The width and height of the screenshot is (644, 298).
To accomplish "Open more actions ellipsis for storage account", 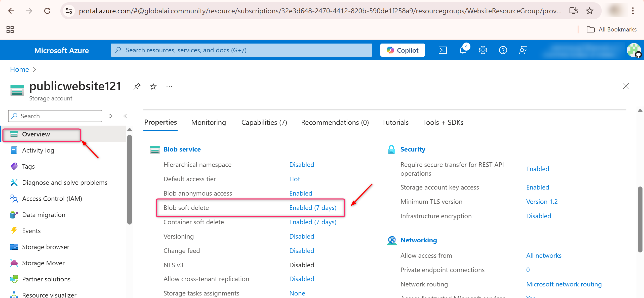I will pos(169,86).
